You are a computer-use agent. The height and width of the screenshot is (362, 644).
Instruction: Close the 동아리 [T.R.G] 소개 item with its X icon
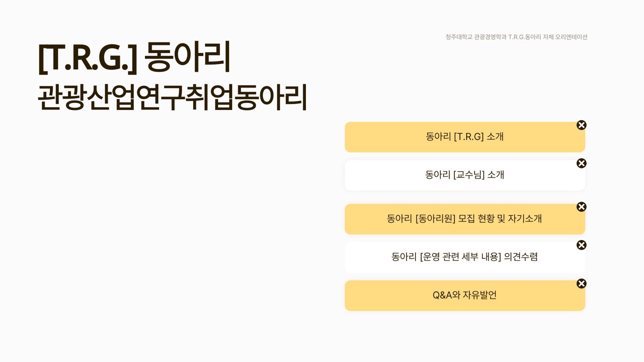pyautogui.click(x=581, y=125)
